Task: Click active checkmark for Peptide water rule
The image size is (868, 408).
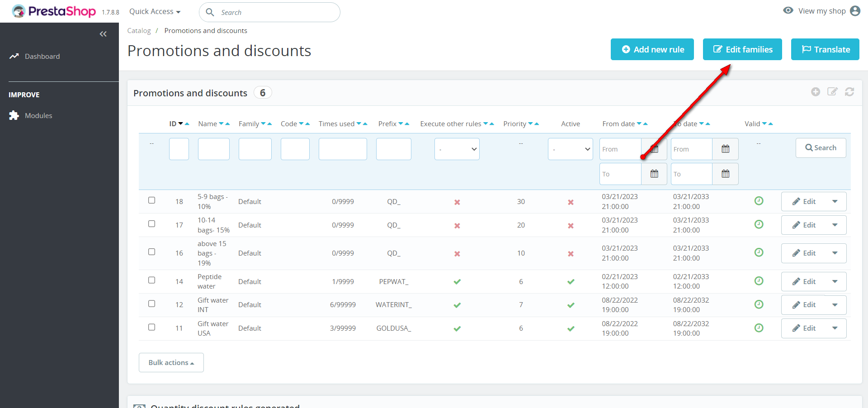Action: tap(571, 281)
